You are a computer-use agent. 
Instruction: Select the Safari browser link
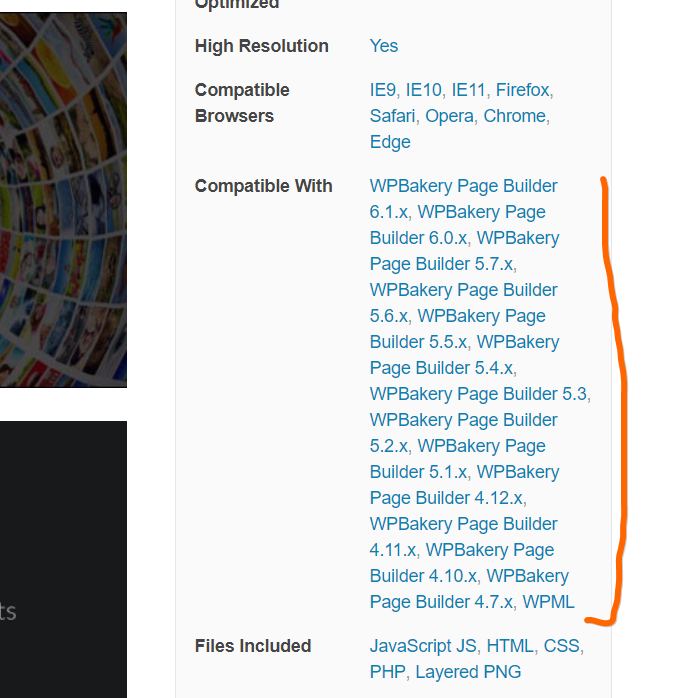(x=392, y=116)
